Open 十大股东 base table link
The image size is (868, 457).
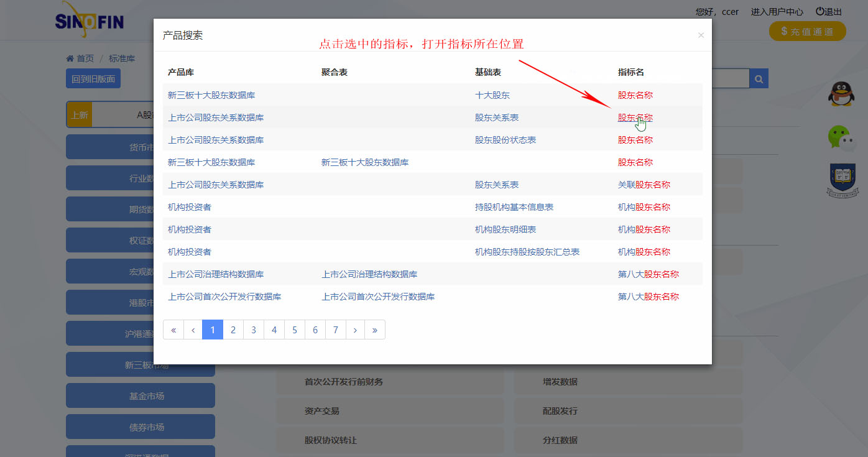(492, 95)
